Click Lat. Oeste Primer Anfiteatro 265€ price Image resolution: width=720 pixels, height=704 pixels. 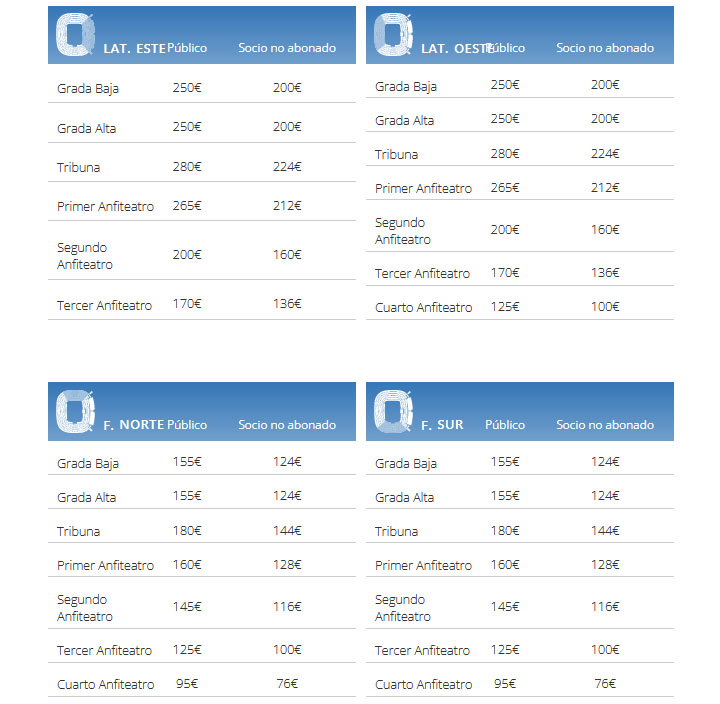[505, 188]
